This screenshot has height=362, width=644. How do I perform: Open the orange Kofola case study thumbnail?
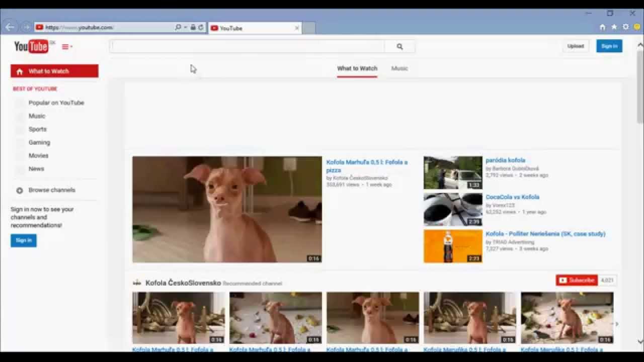pyautogui.click(x=453, y=246)
